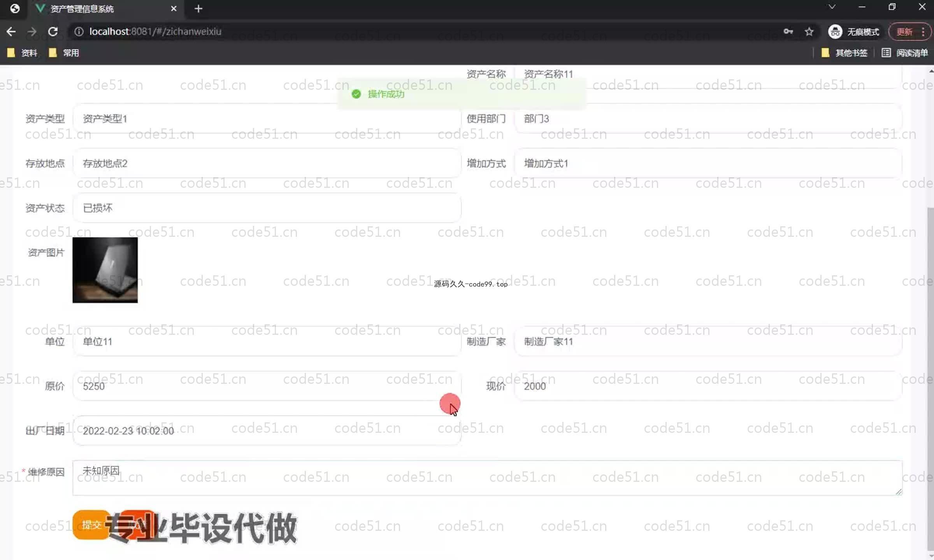This screenshot has height=560, width=934.
Task: Bookmark this page with the star icon
Action: click(x=809, y=31)
